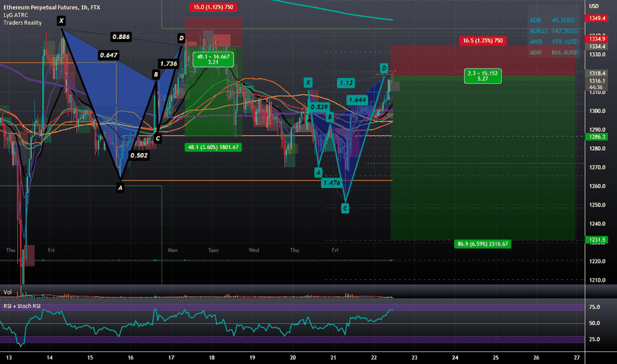Click the 1300.0 price axis label
617x364 pixels.
[596, 111]
